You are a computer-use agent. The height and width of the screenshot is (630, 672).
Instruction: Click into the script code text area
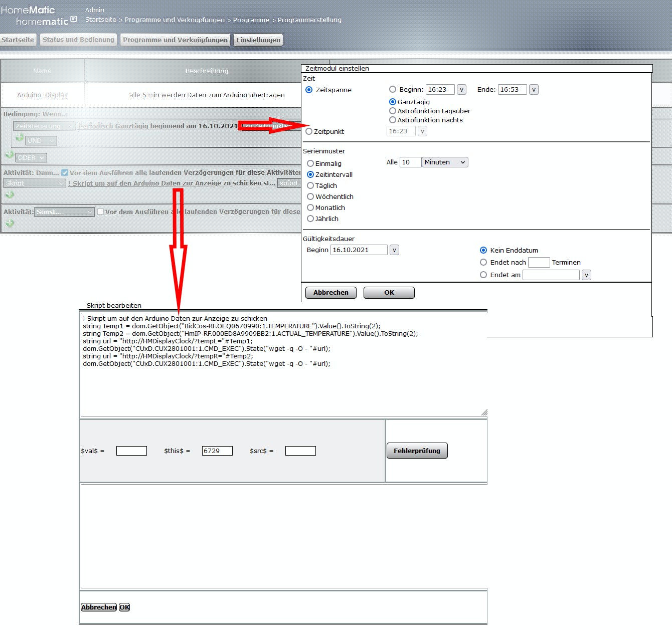284,364
